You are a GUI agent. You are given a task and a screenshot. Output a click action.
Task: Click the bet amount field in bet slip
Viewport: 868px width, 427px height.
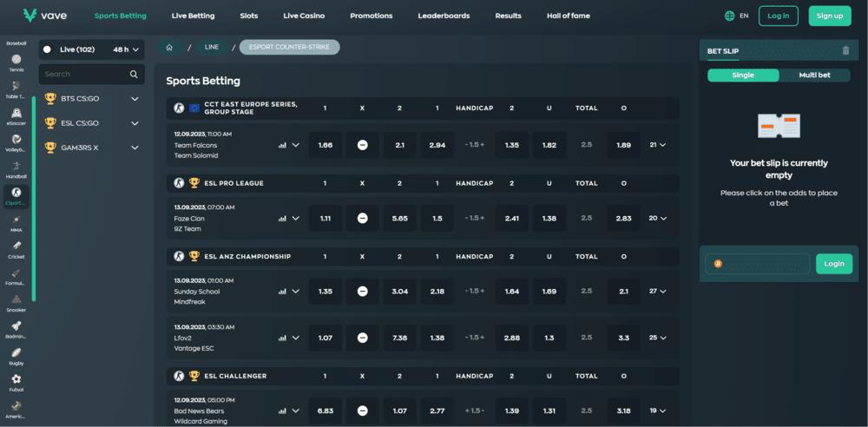pos(757,264)
